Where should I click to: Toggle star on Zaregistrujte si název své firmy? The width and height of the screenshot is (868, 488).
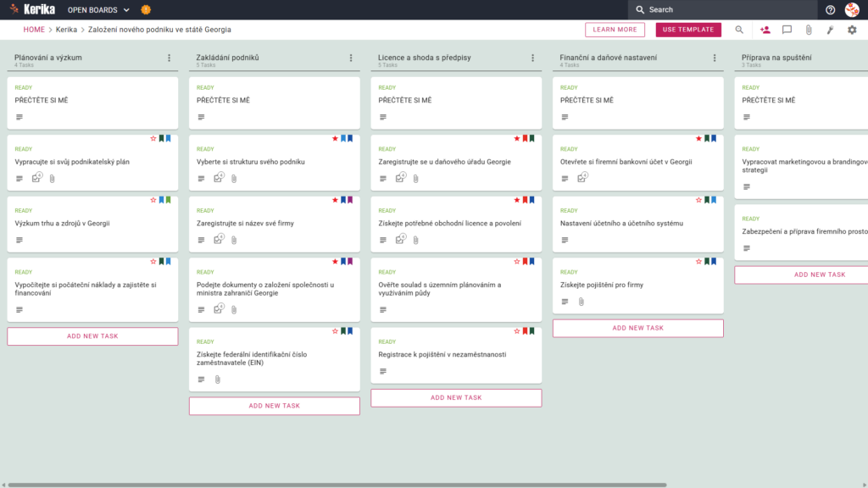tap(335, 200)
